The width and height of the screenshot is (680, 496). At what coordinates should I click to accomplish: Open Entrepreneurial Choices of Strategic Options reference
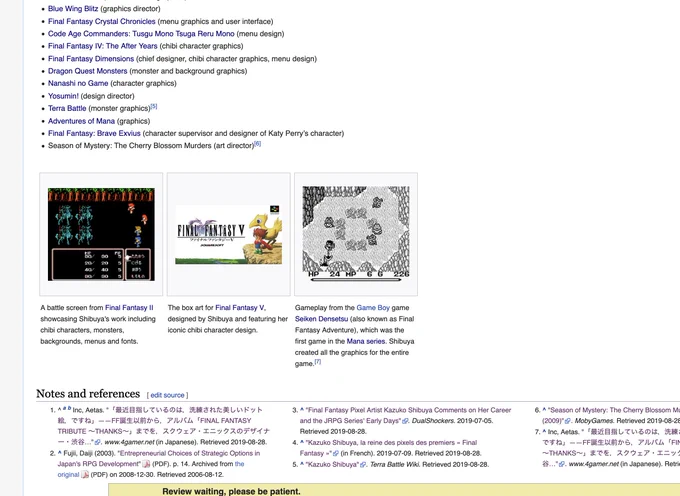point(159,458)
